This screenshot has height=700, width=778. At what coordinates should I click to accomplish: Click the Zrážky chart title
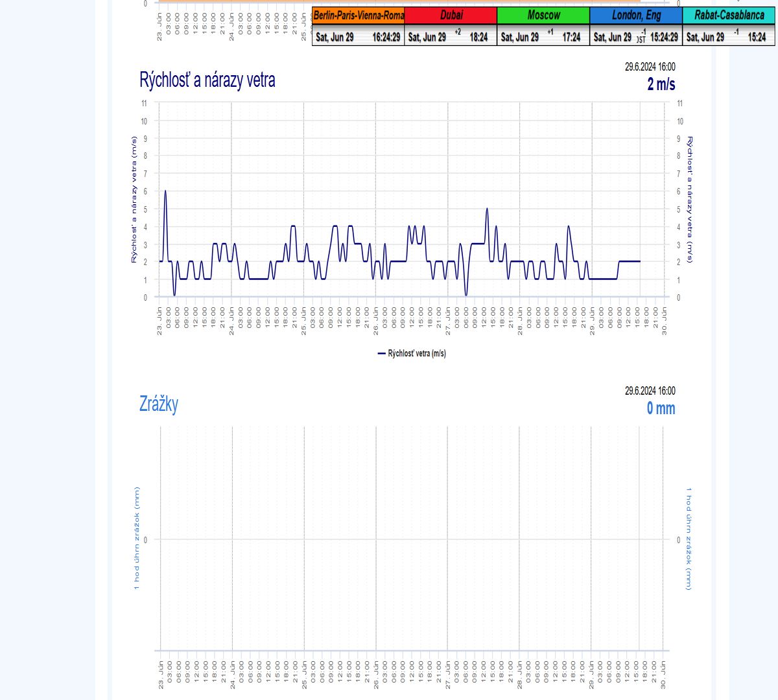click(x=159, y=404)
